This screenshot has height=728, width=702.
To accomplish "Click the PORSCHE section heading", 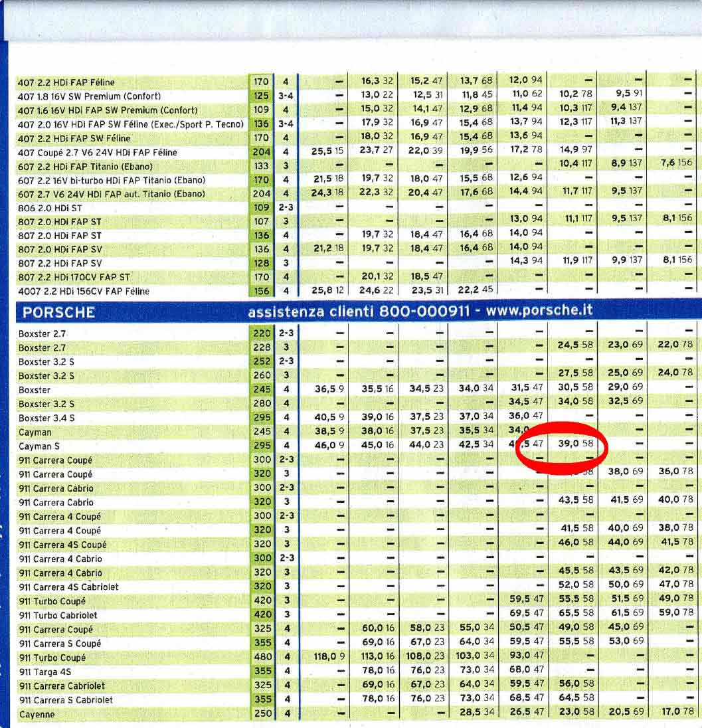I will pos(59,312).
